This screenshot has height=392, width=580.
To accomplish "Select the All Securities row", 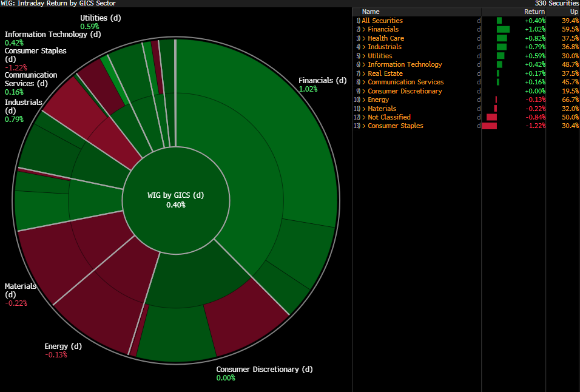I will point(382,21).
